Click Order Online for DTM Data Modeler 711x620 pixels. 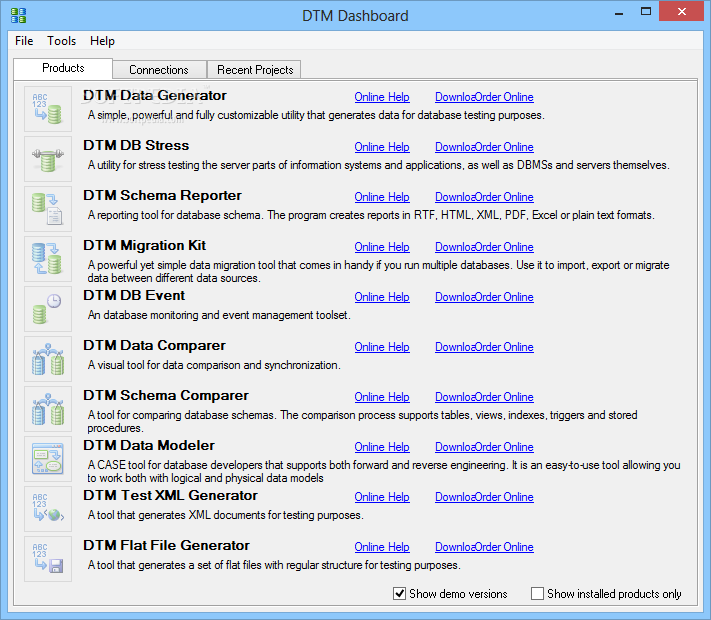click(x=504, y=447)
